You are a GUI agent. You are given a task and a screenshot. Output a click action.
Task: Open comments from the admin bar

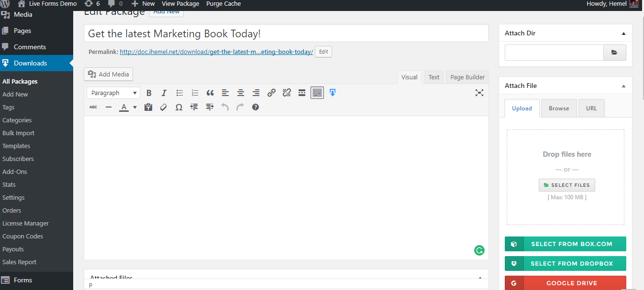[x=115, y=4]
